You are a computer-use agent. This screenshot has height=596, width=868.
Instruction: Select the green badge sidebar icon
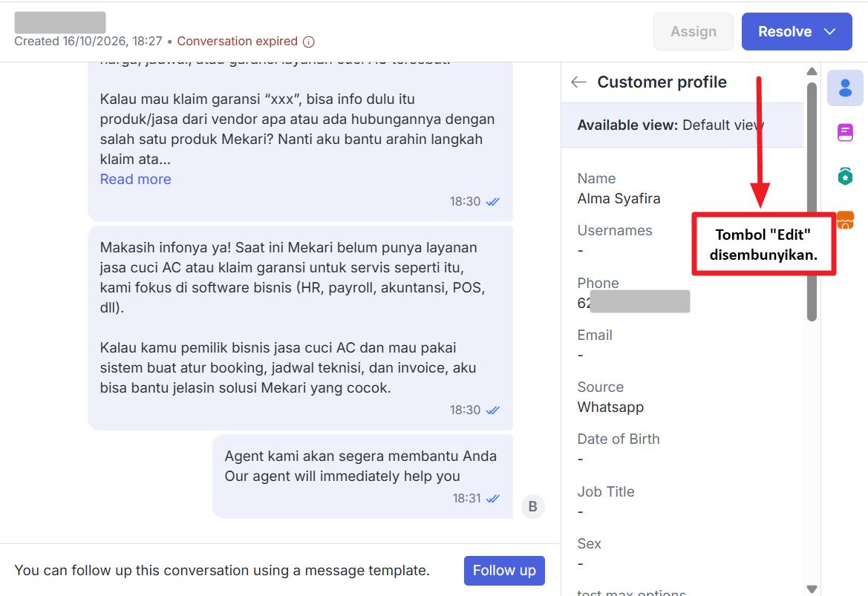pyautogui.click(x=845, y=177)
